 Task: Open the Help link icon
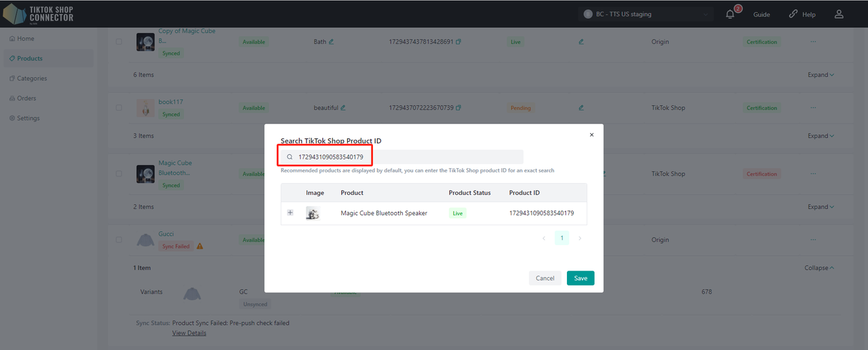coord(793,14)
